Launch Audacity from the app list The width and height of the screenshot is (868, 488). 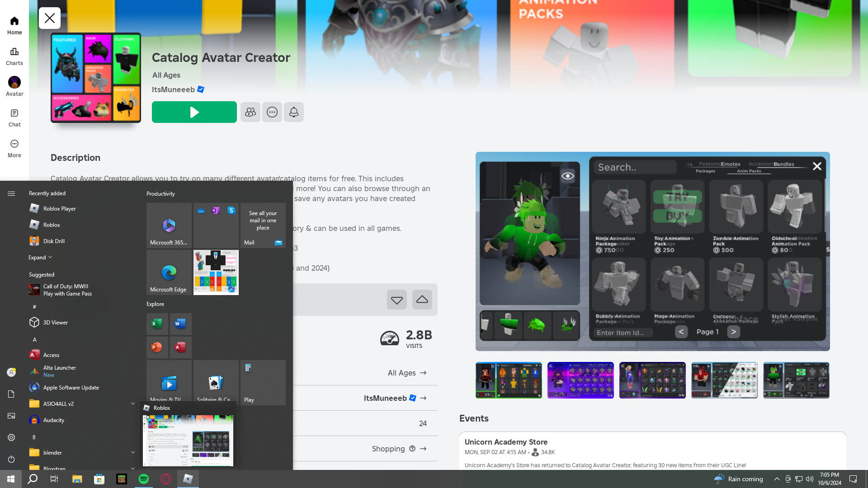tap(53, 420)
